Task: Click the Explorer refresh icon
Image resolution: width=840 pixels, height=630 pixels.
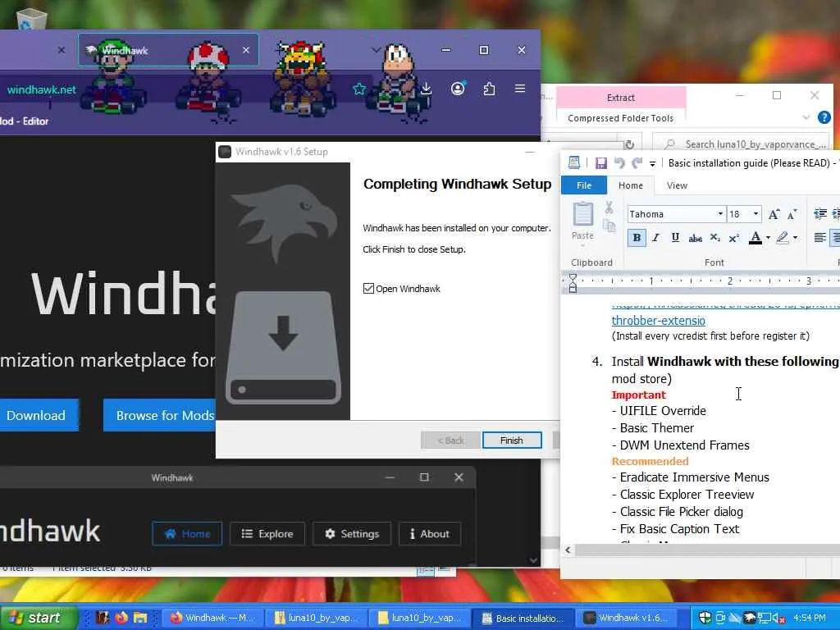Action: click(629, 144)
